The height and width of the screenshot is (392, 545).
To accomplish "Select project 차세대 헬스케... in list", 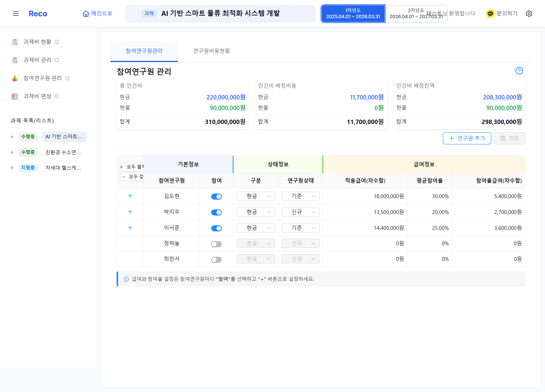I will [63, 168].
